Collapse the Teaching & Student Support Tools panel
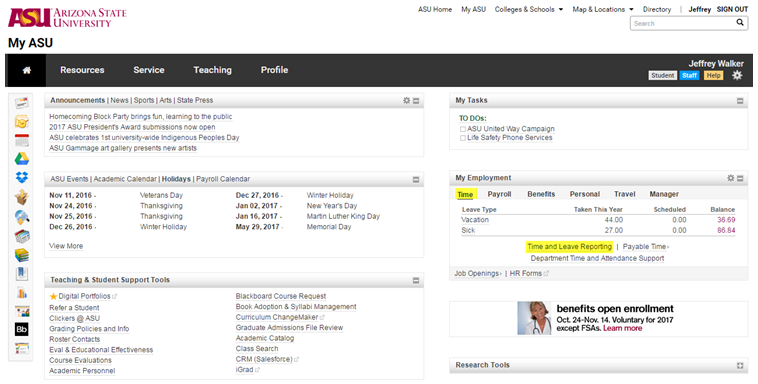 (416, 281)
